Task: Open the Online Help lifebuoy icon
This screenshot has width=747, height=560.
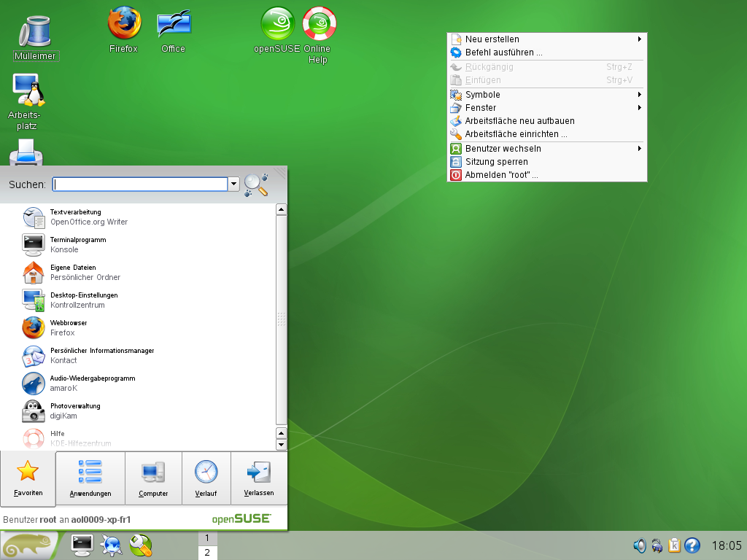Action: tap(319, 24)
